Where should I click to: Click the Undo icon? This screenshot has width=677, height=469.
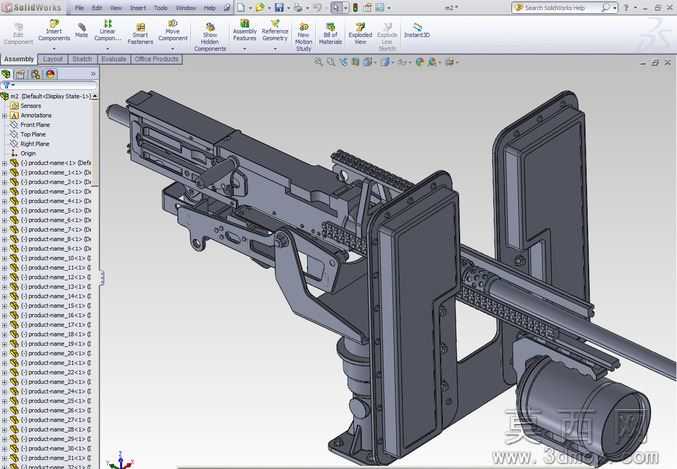pos(317,7)
